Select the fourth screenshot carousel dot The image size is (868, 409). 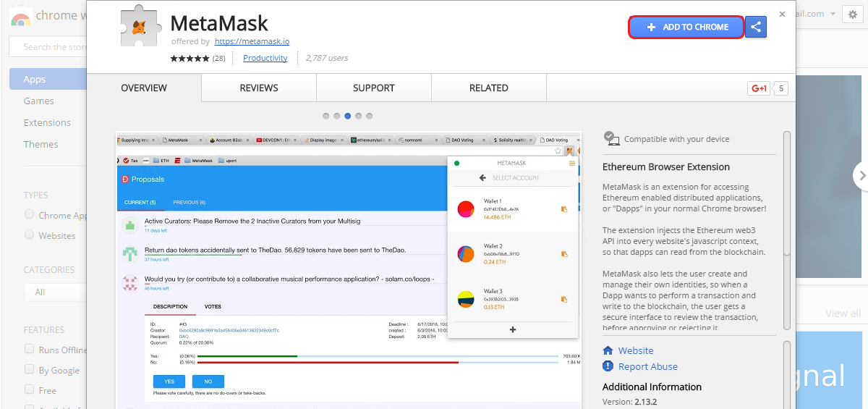pos(359,116)
